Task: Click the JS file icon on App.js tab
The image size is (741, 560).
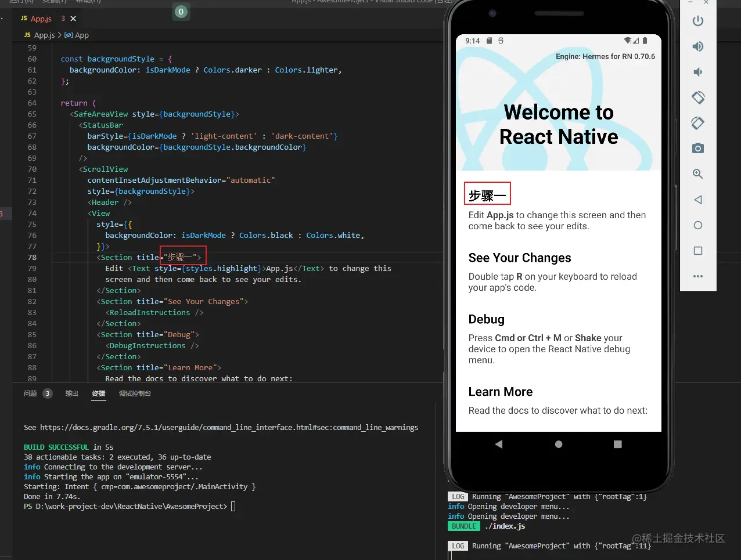Action: click(24, 19)
